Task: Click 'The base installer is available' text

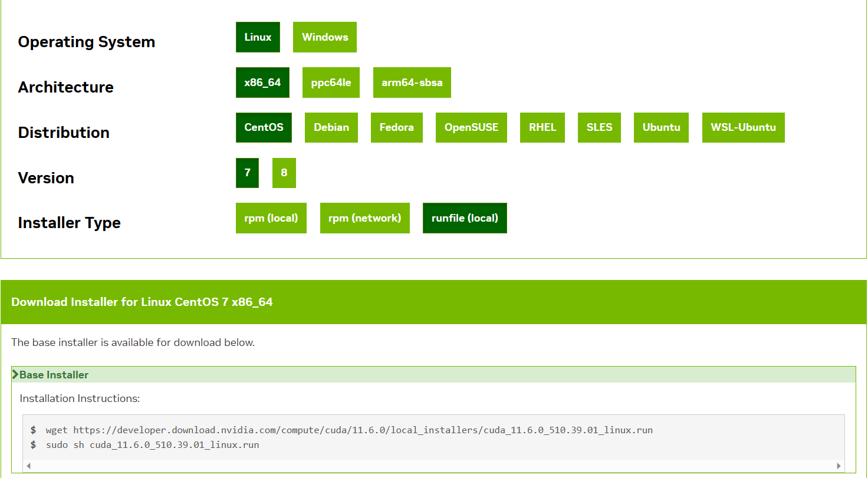Action: tap(133, 342)
